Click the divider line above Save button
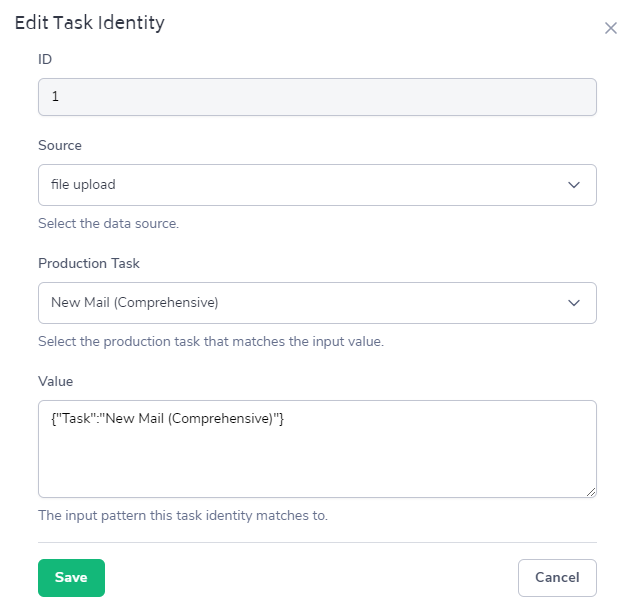The width and height of the screenshot is (641, 610). [x=317, y=542]
